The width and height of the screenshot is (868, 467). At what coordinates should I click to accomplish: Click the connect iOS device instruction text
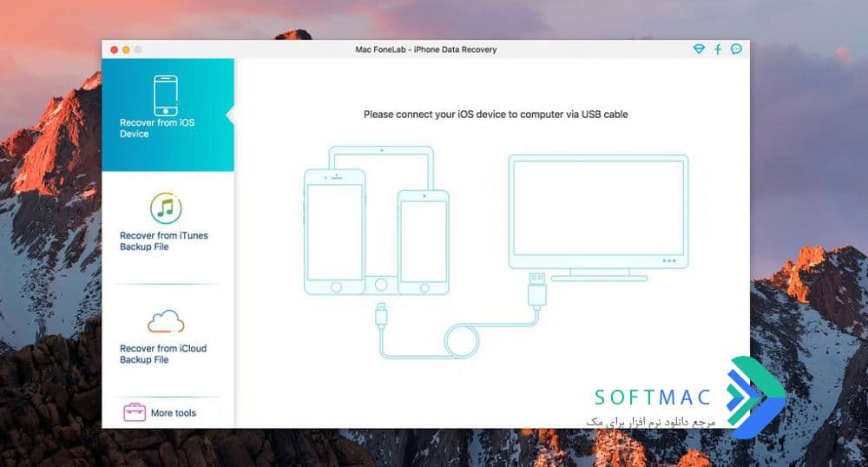coord(496,115)
